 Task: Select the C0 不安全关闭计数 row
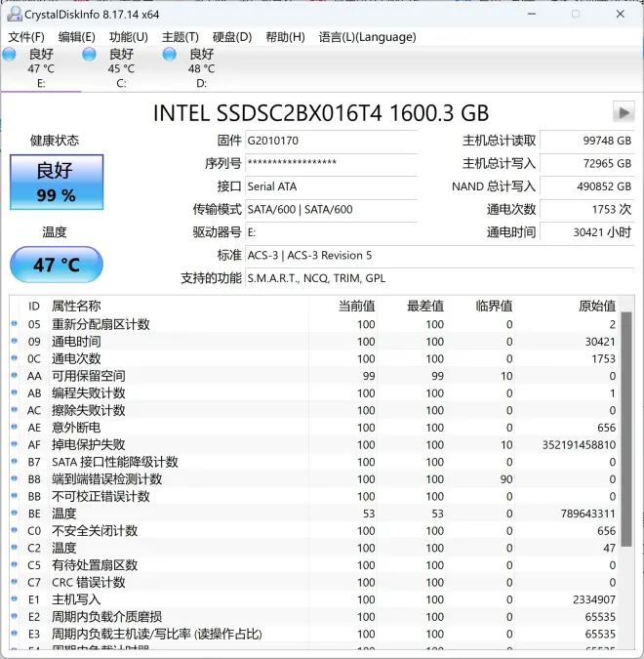tap(314, 531)
